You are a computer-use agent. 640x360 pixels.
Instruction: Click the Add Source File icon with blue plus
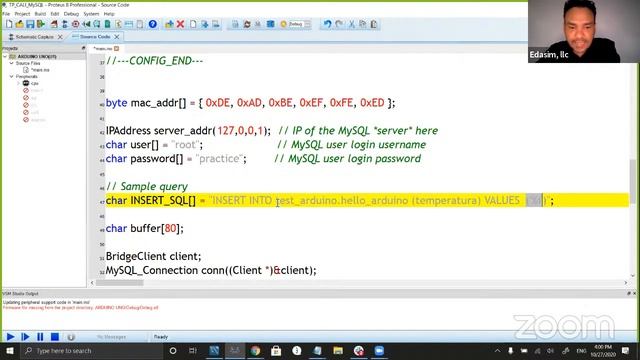click(x=169, y=24)
